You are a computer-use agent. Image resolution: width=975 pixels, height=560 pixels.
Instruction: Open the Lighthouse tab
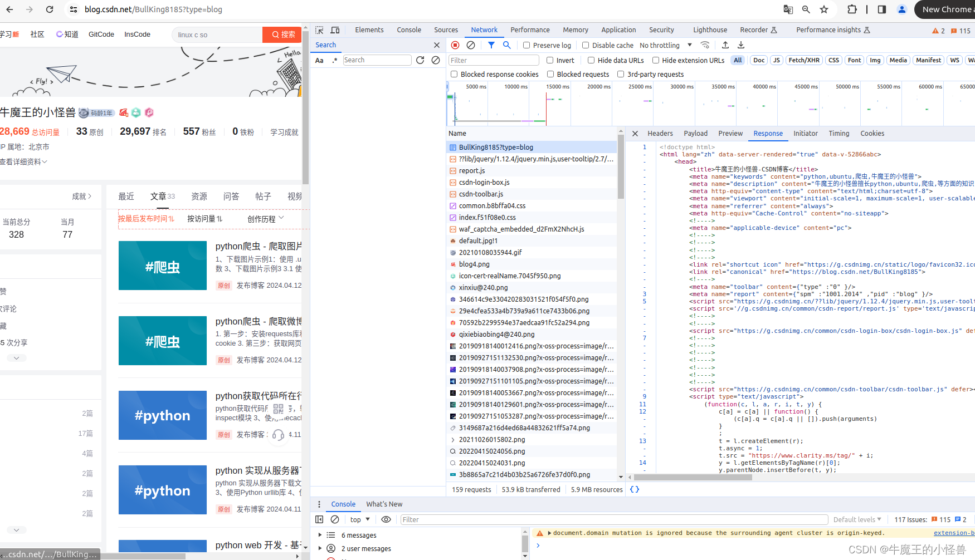click(710, 30)
